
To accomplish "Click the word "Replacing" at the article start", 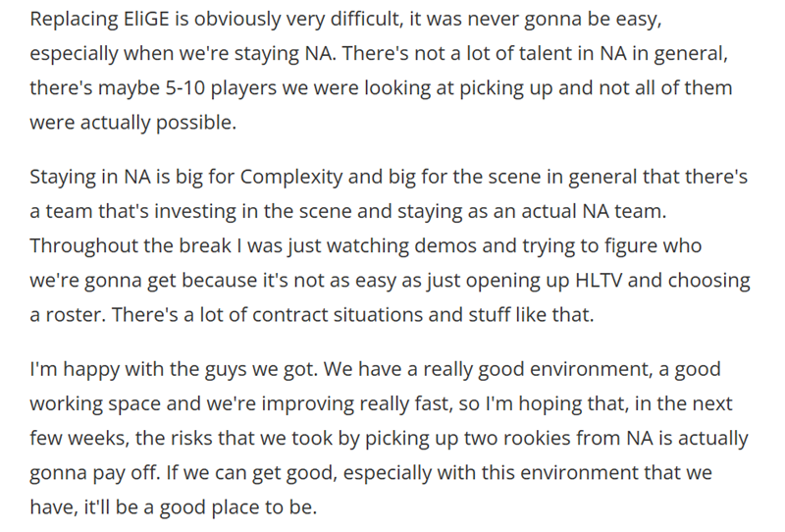I will (x=70, y=20).
